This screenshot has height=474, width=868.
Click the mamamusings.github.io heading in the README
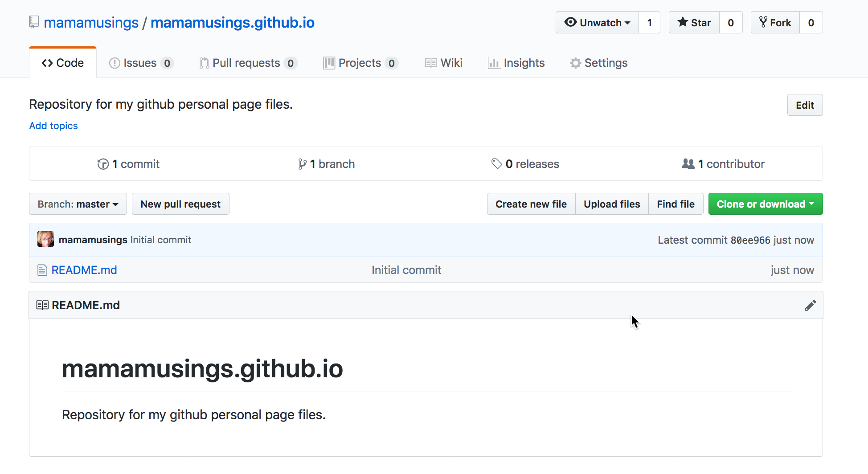[x=202, y=369]
